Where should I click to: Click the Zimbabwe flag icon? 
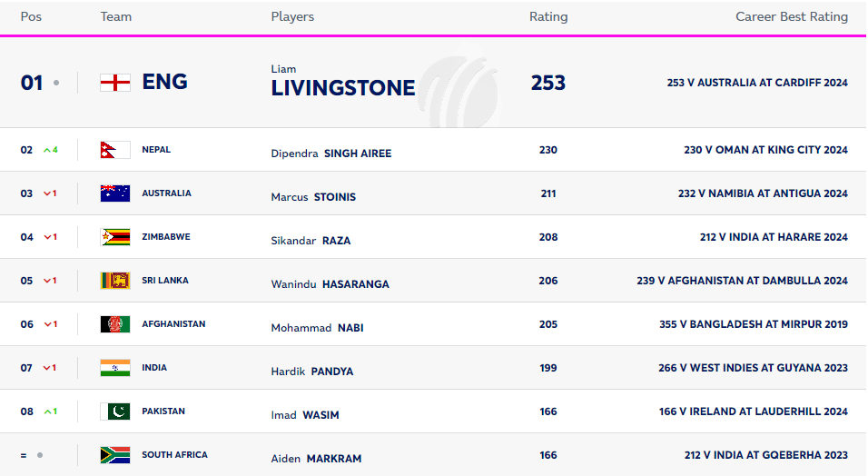click(115, 237)
